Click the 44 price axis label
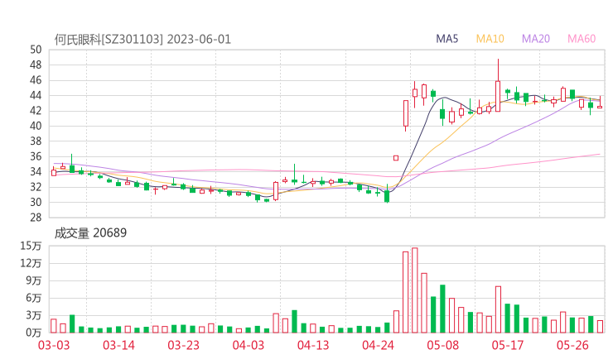 tap(36, 95)
